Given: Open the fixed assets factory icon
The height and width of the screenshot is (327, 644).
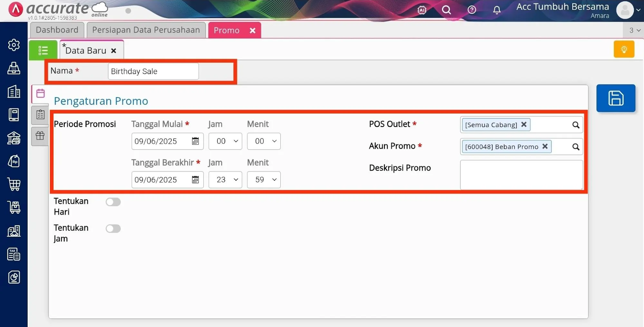Looking at the screenshot, I should point(14,231).
